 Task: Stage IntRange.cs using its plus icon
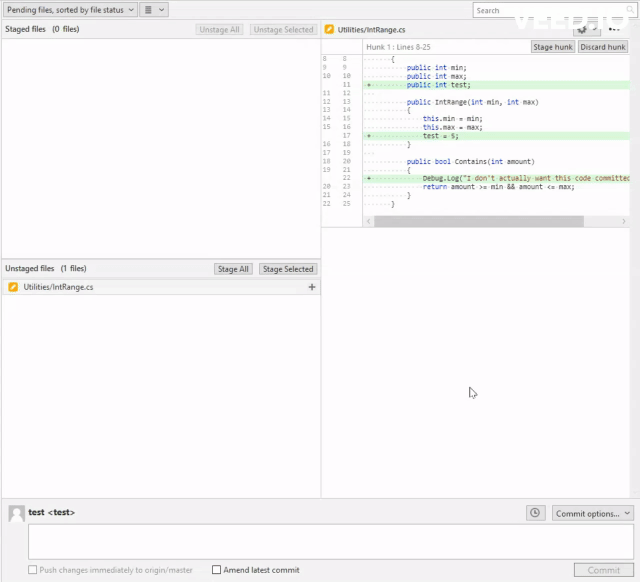coord(312,287)
